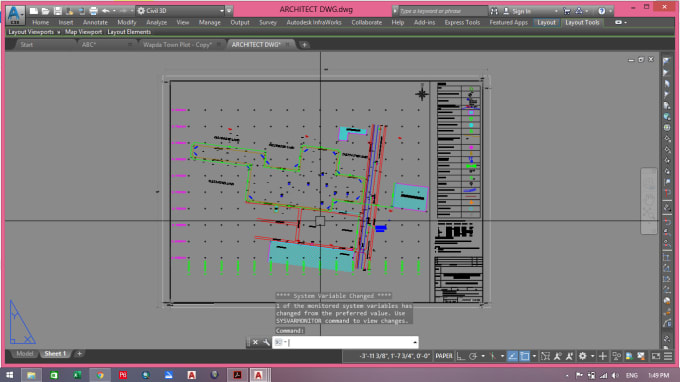Image resolution: width=680 pixels, height=382 pixels.
Task: Toggle the PAPER space button
Action: click(x=444, y=356)
